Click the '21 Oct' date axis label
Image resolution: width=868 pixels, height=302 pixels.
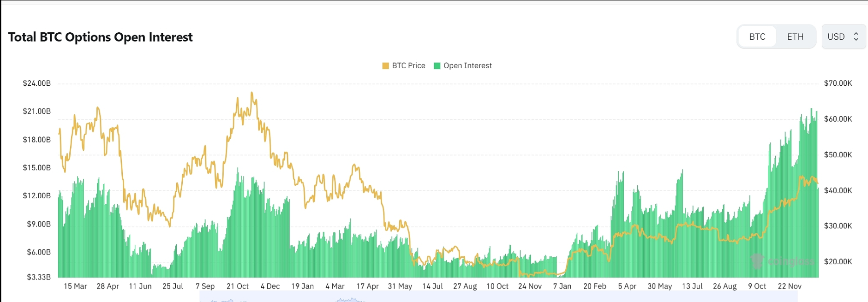point(237,286)
